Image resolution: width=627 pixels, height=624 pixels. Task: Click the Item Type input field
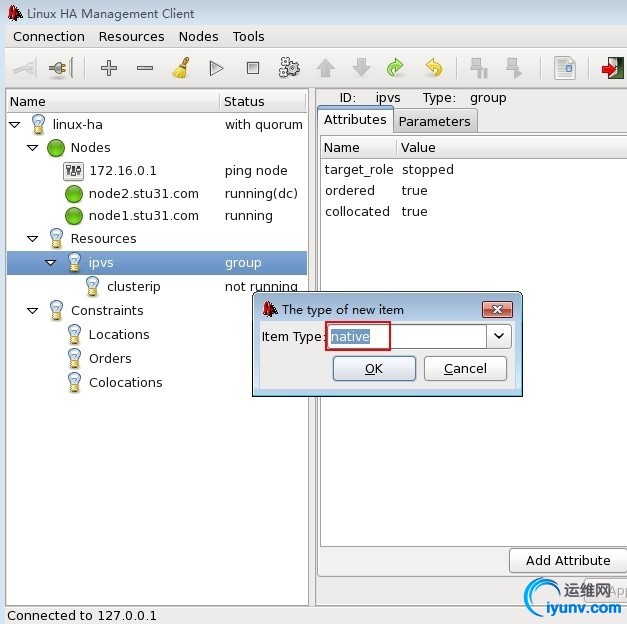pos(407,336)
